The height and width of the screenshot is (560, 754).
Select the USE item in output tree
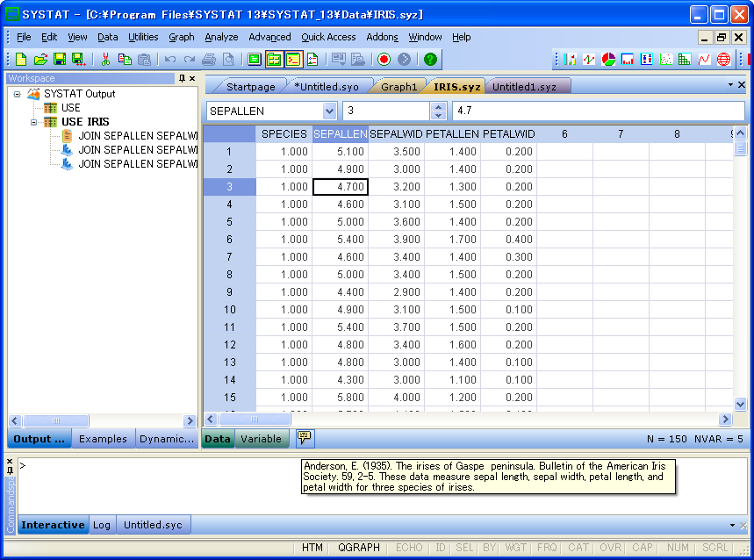71,108
